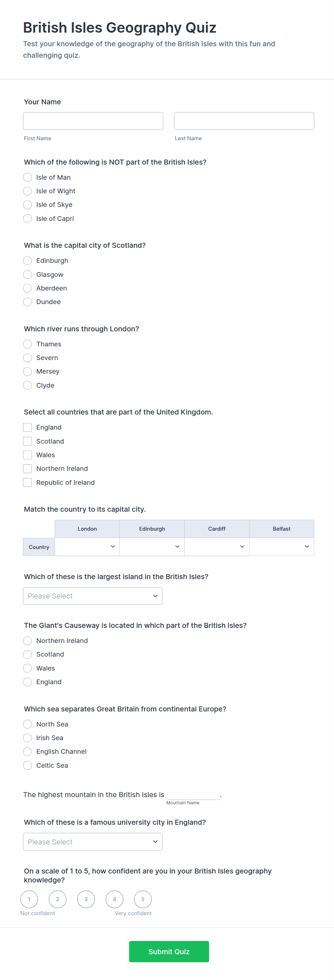Click the Last Name input field
This screenshot has width=334, height=980.
[244, 121]
